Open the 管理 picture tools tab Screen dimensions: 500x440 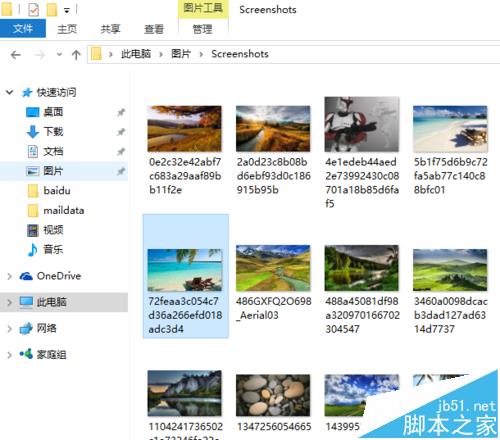202,29
